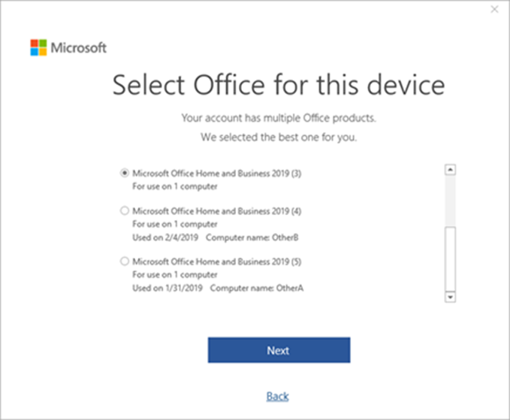This screenshot has width=510, height=420.
Task: Click "Used on 2/4/2019" text
Action: point(165,237)
